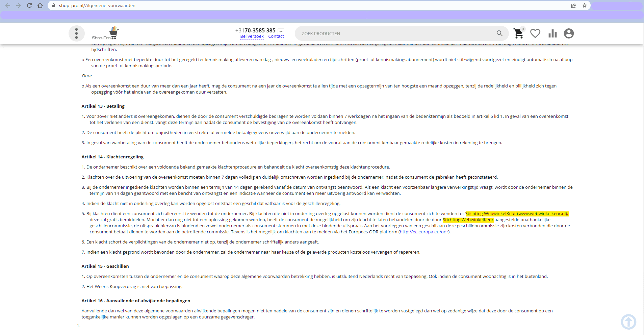Click the phone number +3170-3585 385
Image resolution: width=644 pixels, height=335 pixels.
tap(255, 30)
